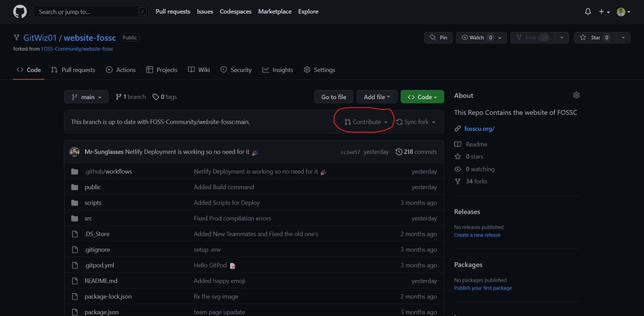The image size is (644, 316).
Task: Open the Security tab
Action: 236,70
